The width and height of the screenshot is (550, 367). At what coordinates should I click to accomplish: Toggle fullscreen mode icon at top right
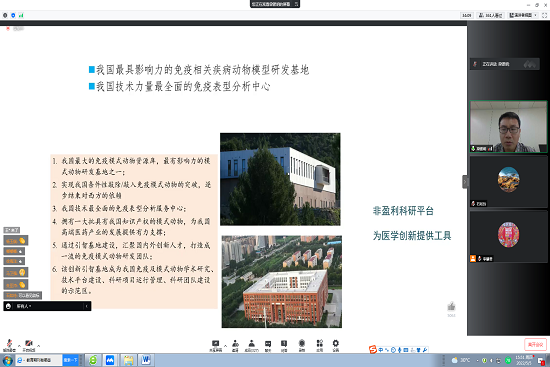tap(544, 15)
